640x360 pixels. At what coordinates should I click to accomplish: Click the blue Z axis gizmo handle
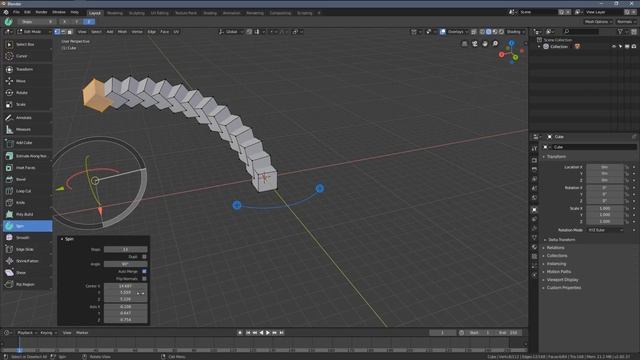coord(511,42)
